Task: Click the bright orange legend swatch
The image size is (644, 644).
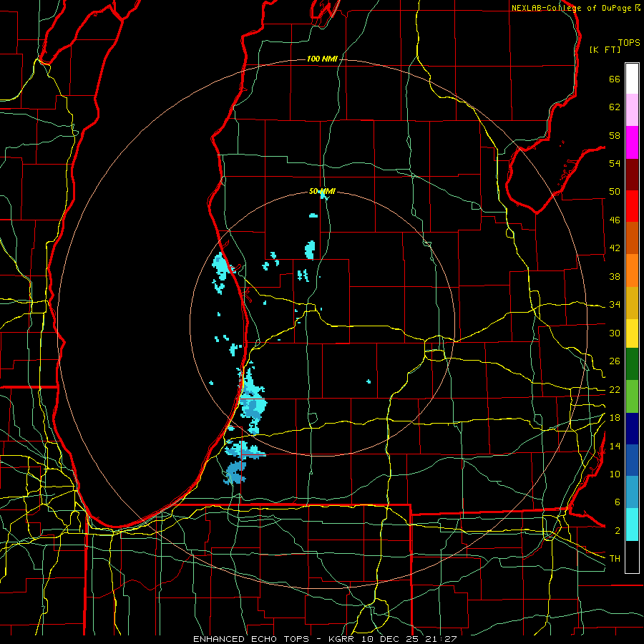Action: pyautogui.click(x=632, y=270)
